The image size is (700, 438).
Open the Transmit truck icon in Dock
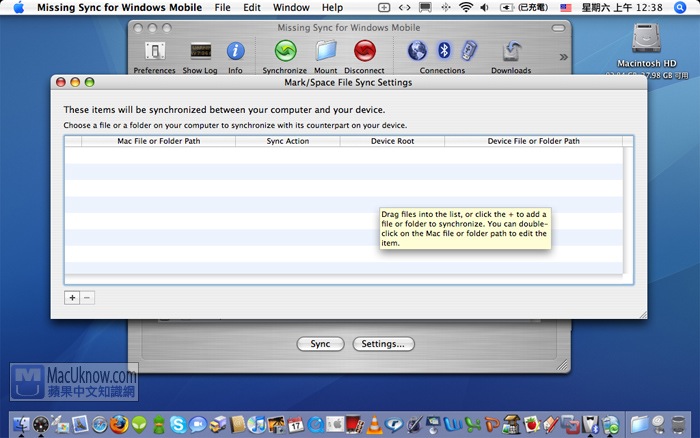pos(217,424)
